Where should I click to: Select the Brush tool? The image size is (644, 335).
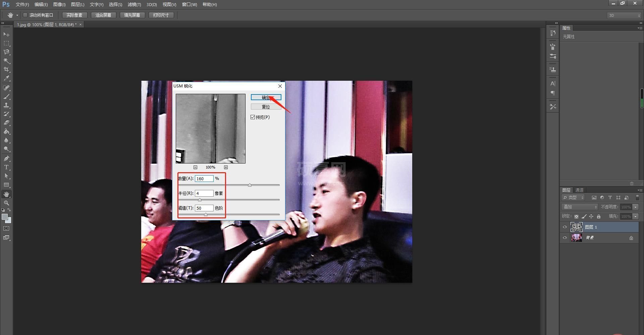(x=6, y=96)
